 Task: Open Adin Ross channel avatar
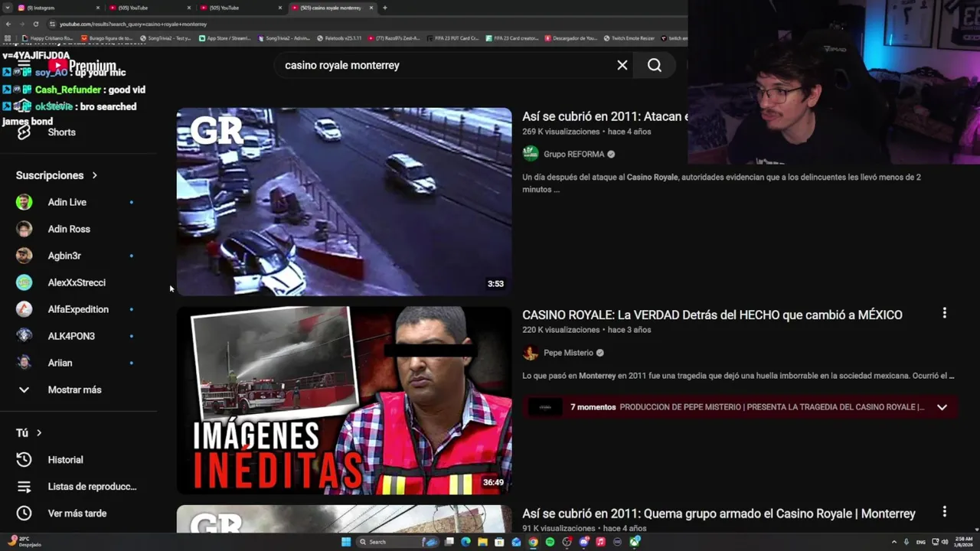click(24, 229)
